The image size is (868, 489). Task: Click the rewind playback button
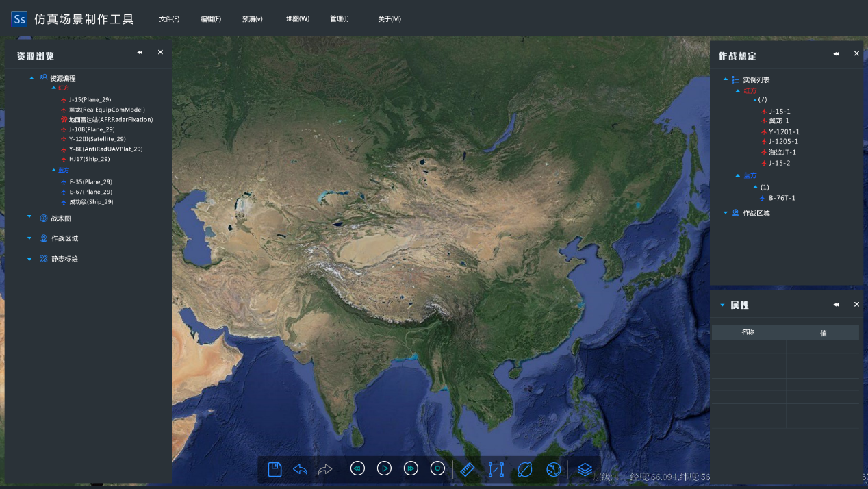tap(357, 468)
